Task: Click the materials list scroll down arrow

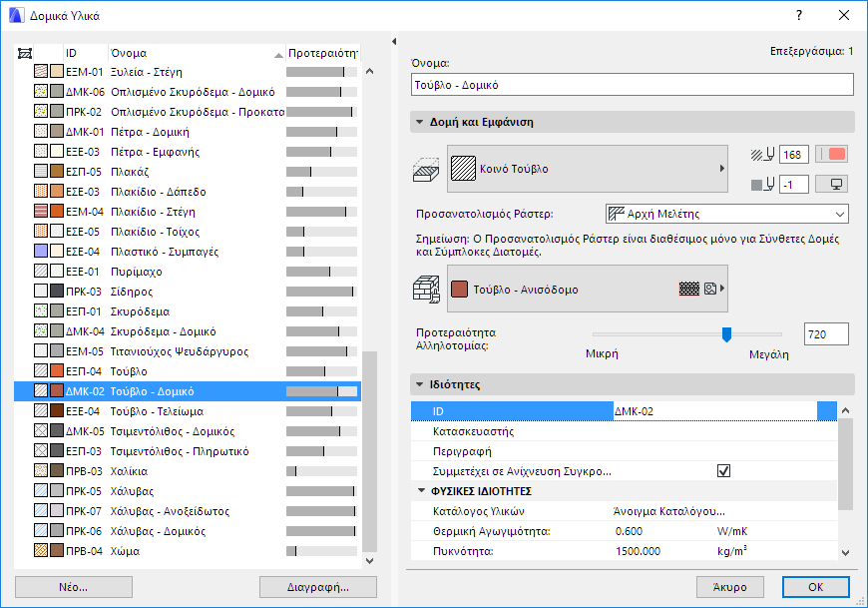Action: [x=370, y=560]
